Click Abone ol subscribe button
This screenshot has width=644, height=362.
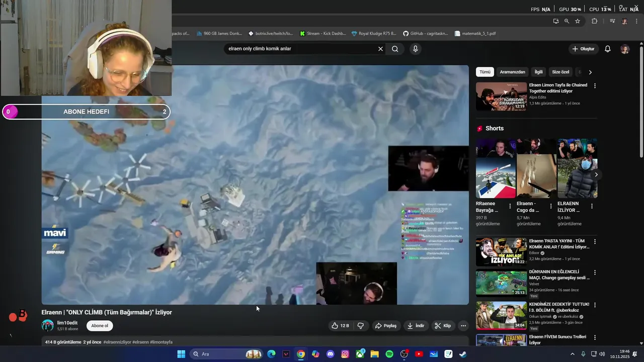(100, 326)
